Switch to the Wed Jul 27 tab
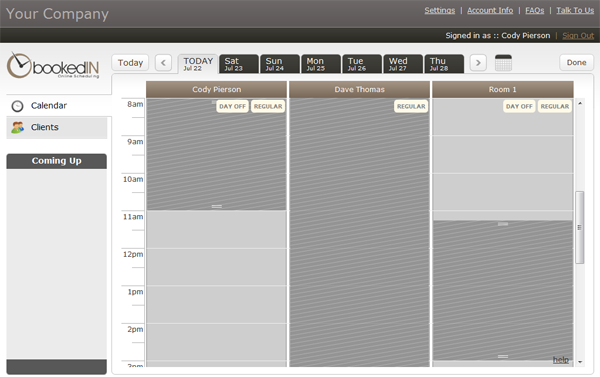The height and width of the screenshot is (377, 600). 403,64
